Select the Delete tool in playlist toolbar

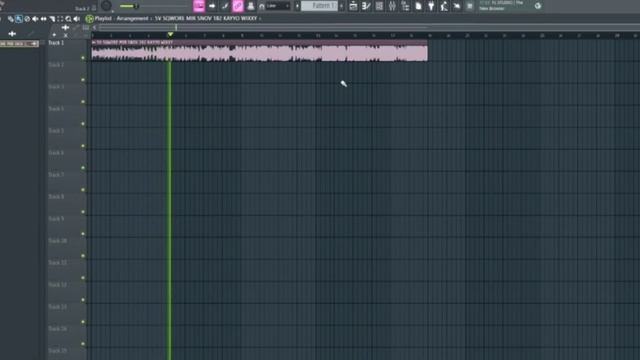27,19
